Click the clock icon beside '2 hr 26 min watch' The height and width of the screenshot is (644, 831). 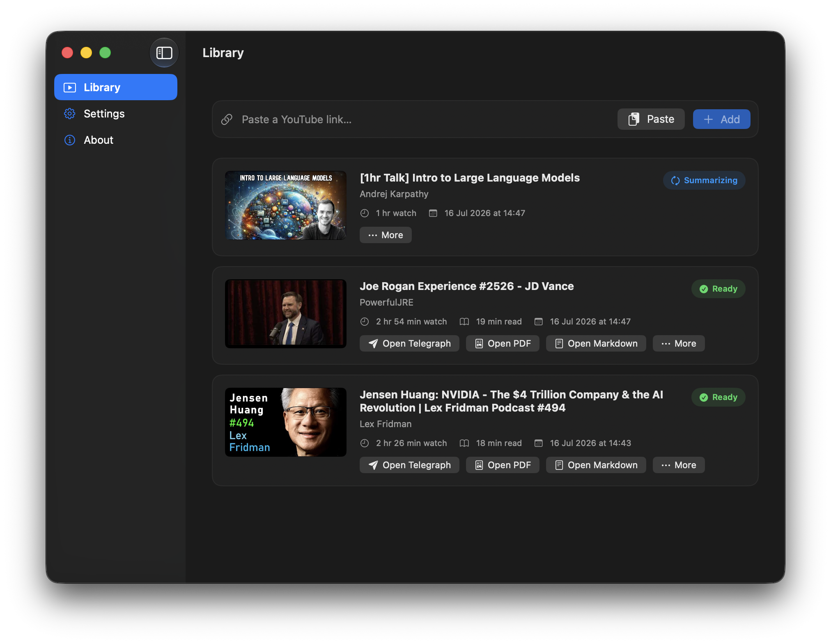coord(365,443)
